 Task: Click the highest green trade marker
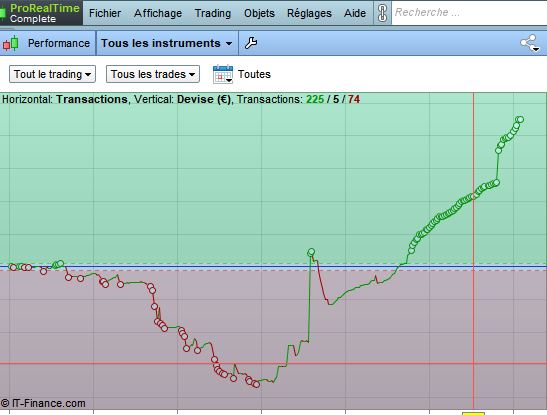click(x=520, y=120)
